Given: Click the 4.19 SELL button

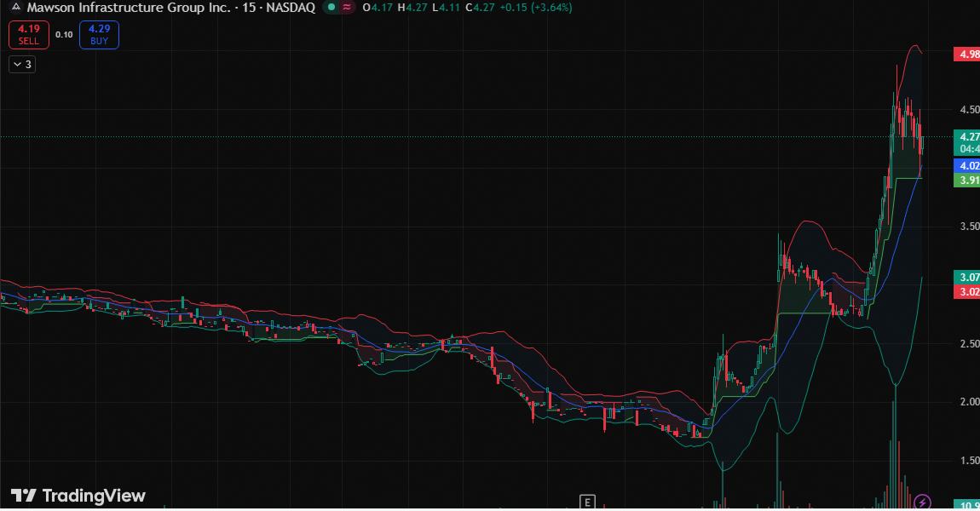Looking at the screenshot, I should pyautogui.click(x=29, y=35).
